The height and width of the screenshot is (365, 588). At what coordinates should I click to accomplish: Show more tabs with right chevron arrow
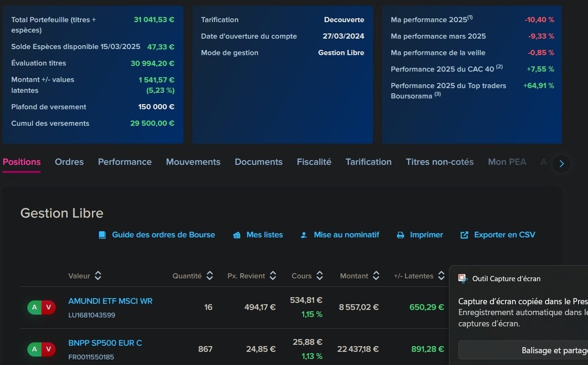pos(562,164)
